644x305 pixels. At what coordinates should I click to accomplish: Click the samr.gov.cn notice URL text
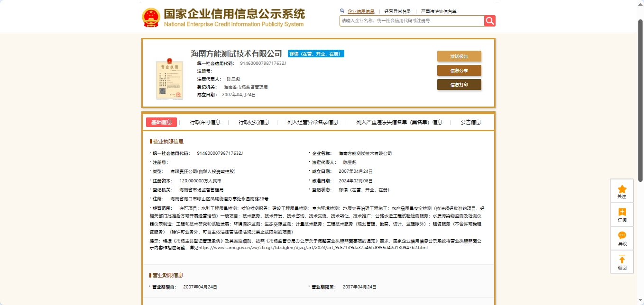point(313,247)
